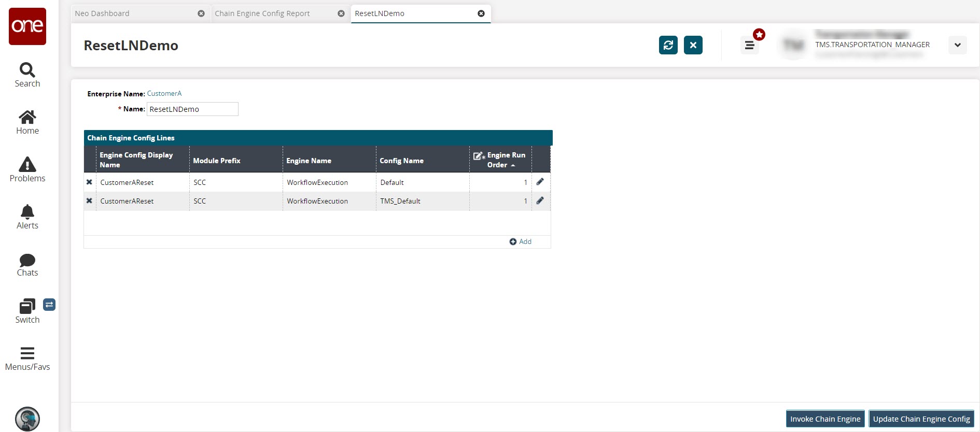The height and width of the screenshot is (432, 980).
Task: Open the Alerts bell
Action: click(x=27, y=217)
